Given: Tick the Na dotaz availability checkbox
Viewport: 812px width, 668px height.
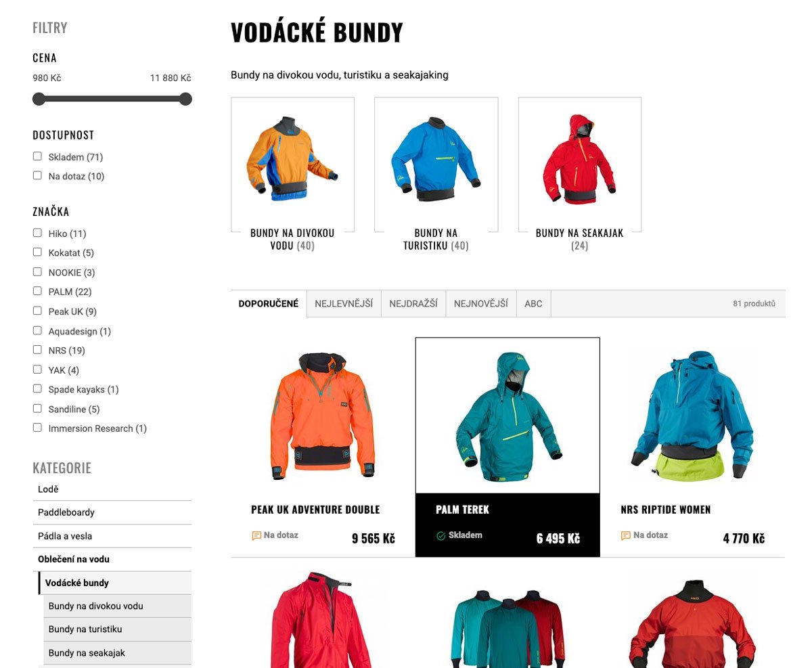Looking at the screenshot, I should [x=37, y=175].
